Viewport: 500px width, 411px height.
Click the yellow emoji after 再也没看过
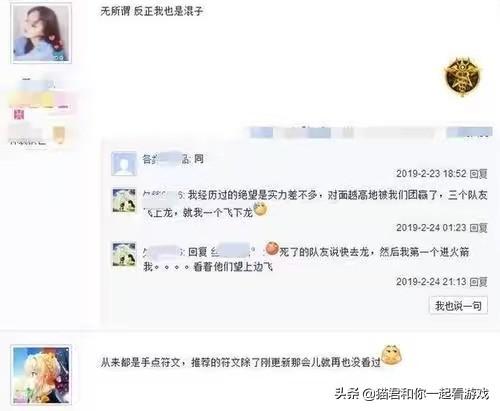pos(391,355)
